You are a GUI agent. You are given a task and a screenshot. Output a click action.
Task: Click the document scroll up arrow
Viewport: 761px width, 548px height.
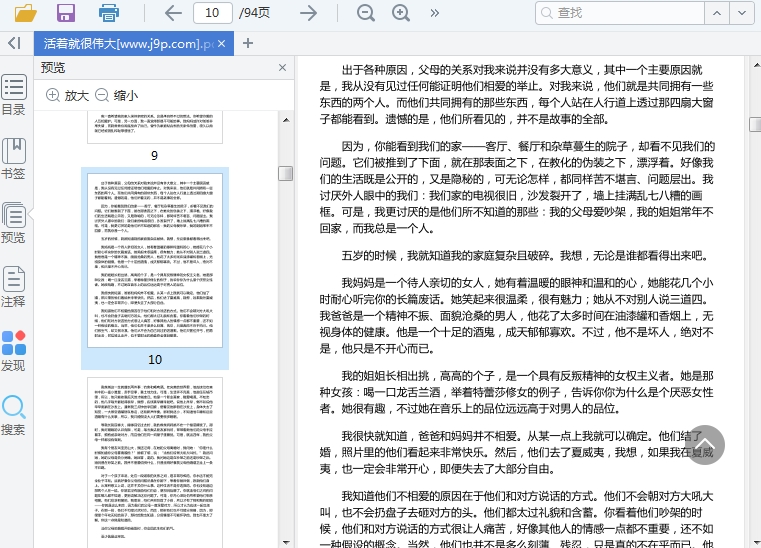tap(756, 64)
